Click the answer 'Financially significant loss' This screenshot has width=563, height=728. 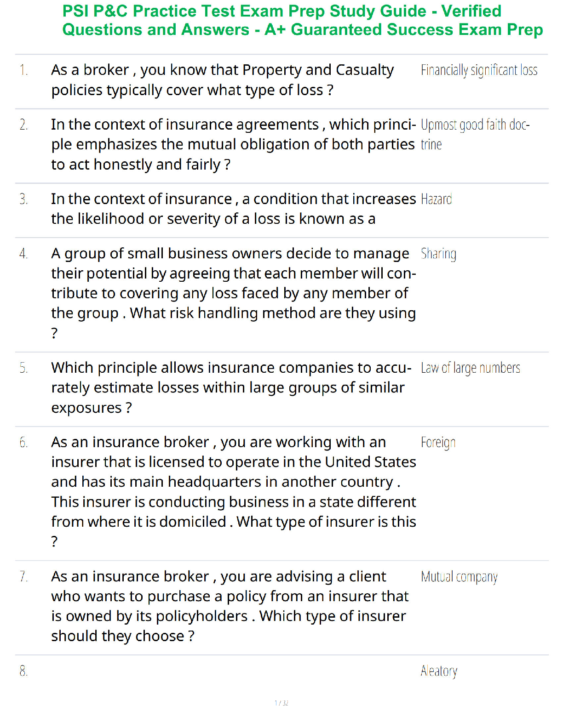(479, 70)
